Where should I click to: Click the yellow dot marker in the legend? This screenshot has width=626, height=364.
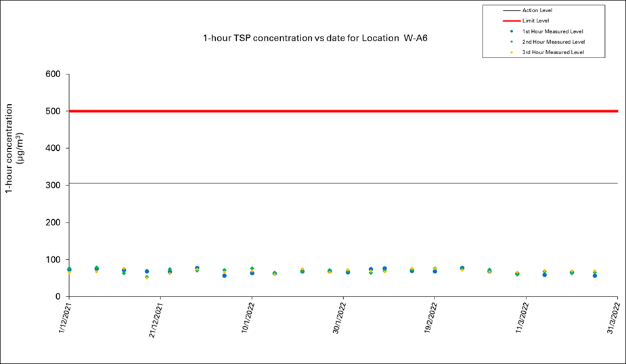pos(512,52)
